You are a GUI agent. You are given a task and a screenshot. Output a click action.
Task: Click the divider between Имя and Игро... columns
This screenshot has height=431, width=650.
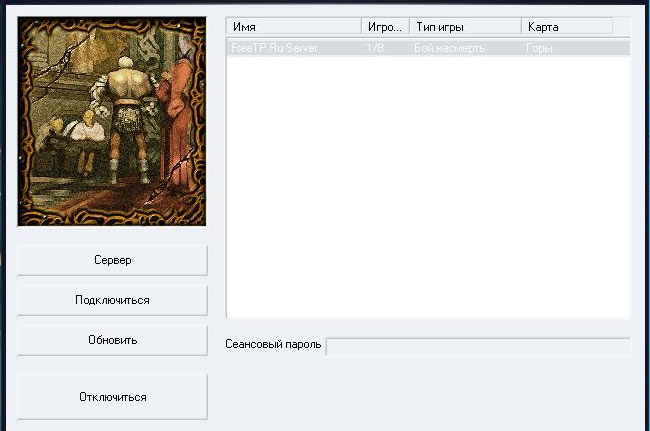tap(361, 27)
